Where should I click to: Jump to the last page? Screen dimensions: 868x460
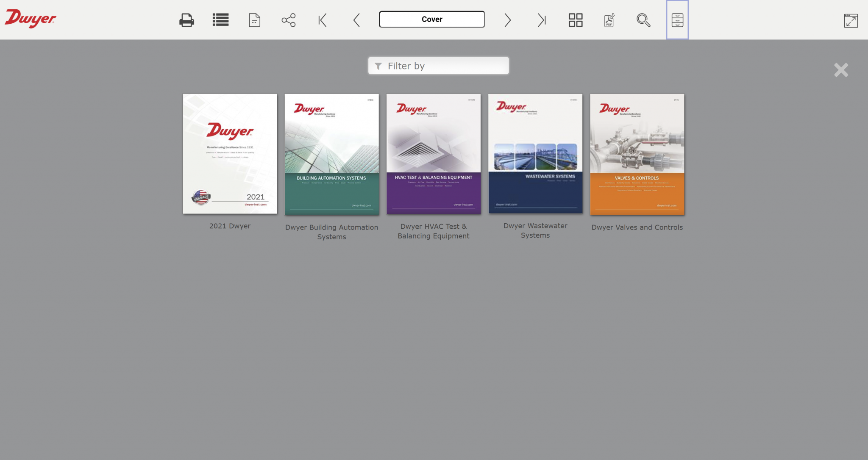[x=542, y=19]
